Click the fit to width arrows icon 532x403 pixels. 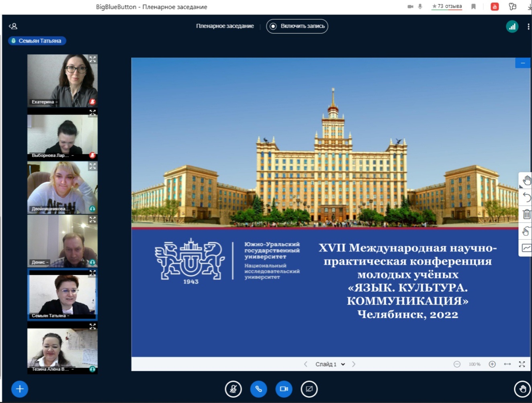(507, 364)
